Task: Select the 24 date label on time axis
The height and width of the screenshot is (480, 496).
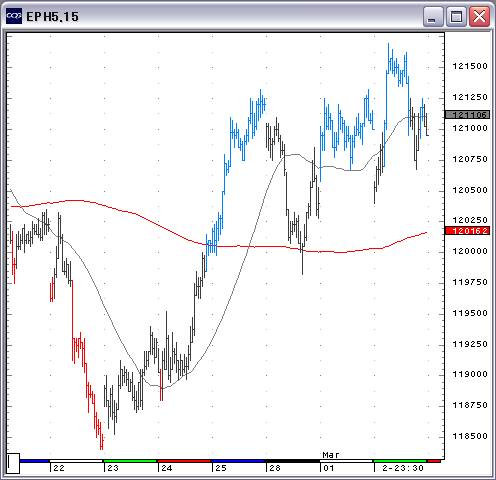Action: [x=167, y=468]
